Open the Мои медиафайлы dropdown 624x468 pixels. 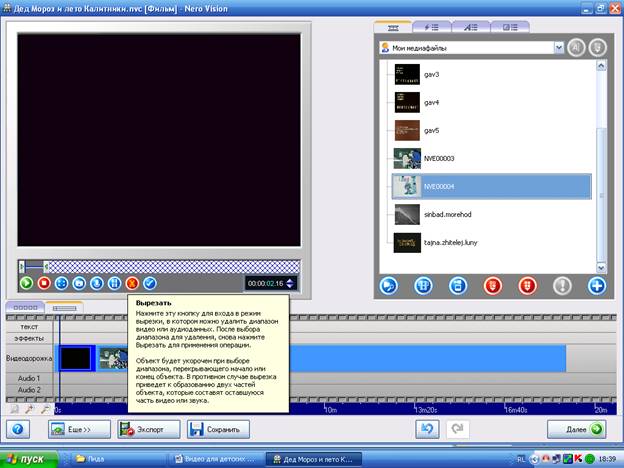[x=558, y=48]
